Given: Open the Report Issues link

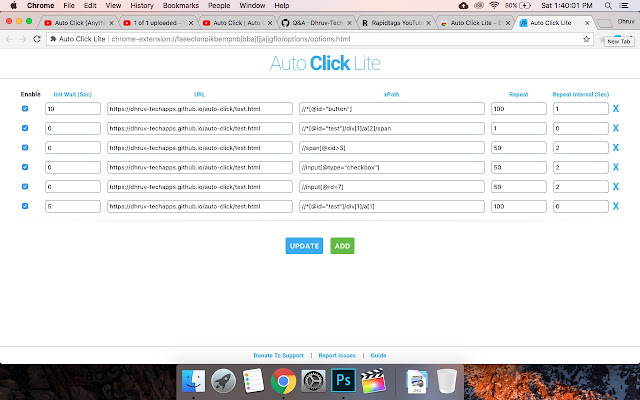Looking at the screenshot, I should point(337,356).
